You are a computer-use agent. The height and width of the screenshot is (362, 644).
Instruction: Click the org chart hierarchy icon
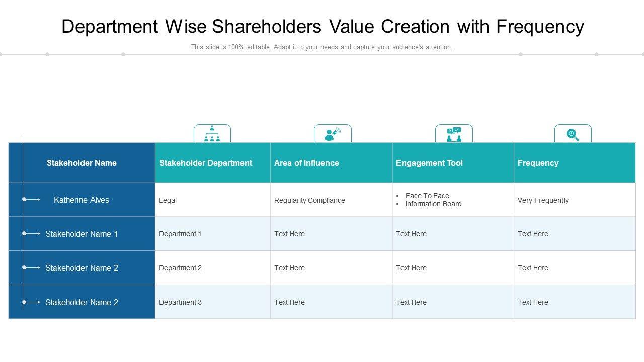212,134
